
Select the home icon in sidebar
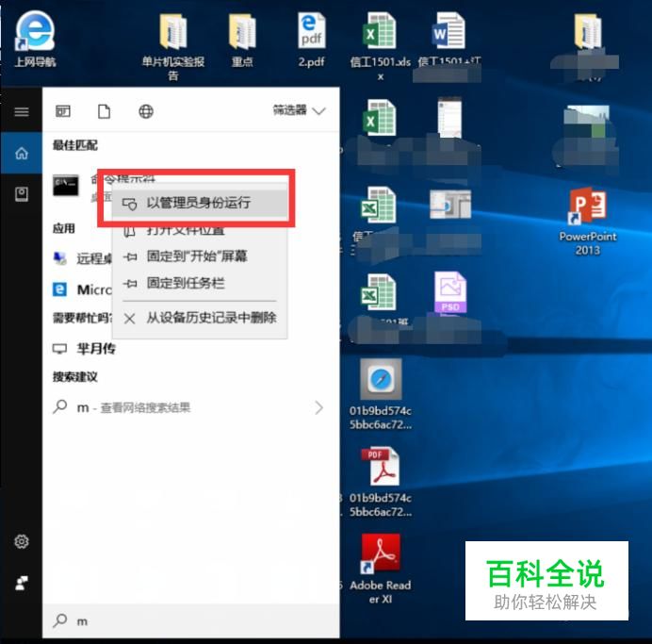pyautogui.click(x=22, y=153)
